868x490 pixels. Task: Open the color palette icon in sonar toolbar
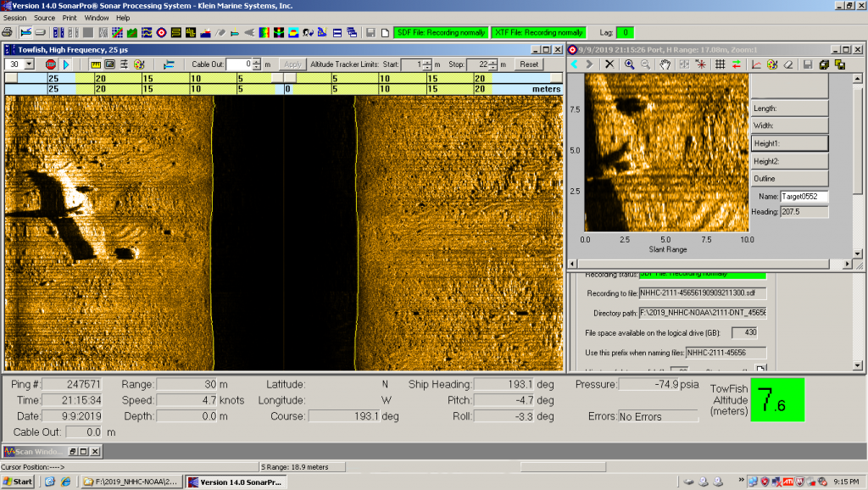point(138,64)
